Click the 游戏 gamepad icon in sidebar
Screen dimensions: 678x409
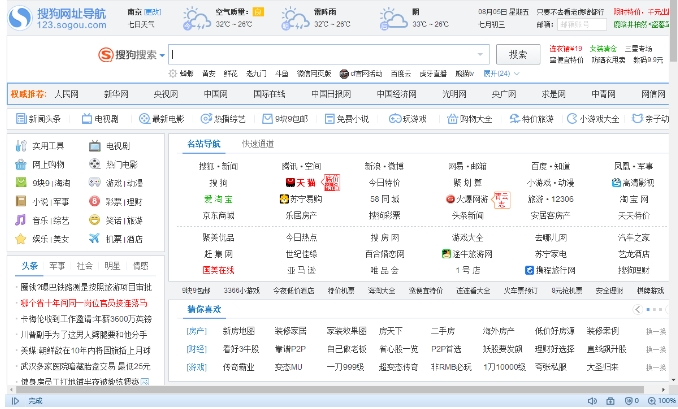click(x=94, y=182)
